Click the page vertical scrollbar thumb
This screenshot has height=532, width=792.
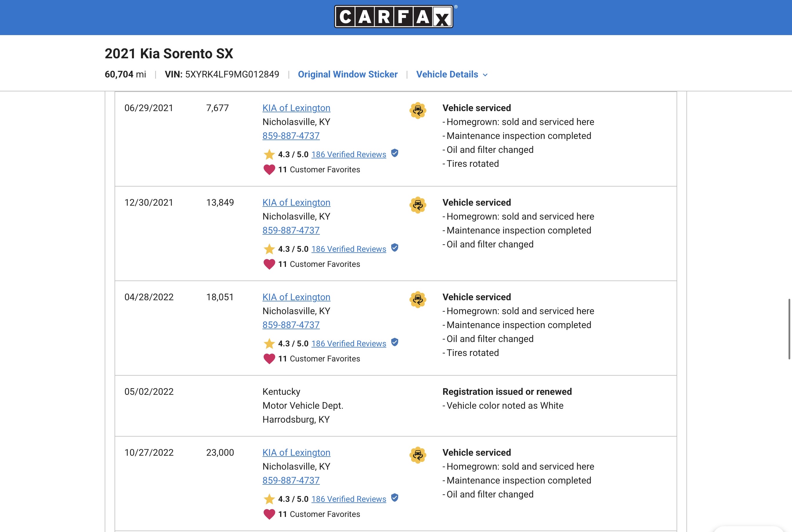click(x=789, y=329)
